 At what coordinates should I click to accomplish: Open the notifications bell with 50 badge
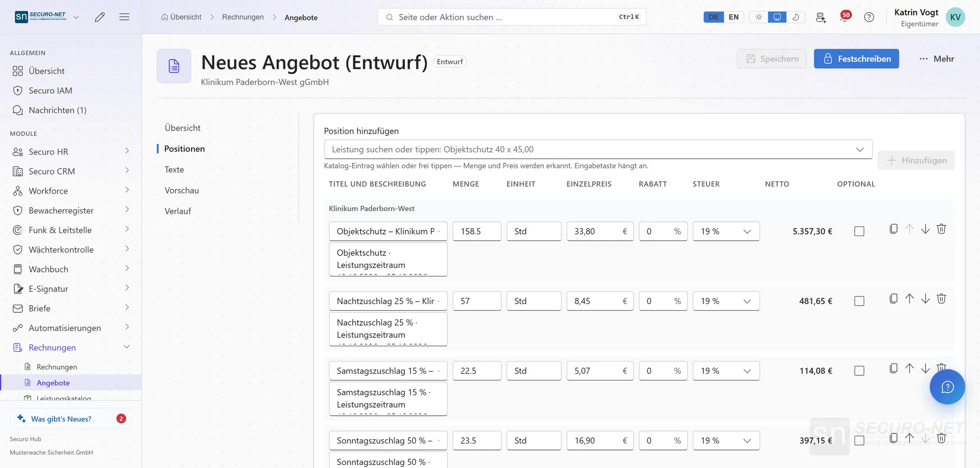coord(845,17)
